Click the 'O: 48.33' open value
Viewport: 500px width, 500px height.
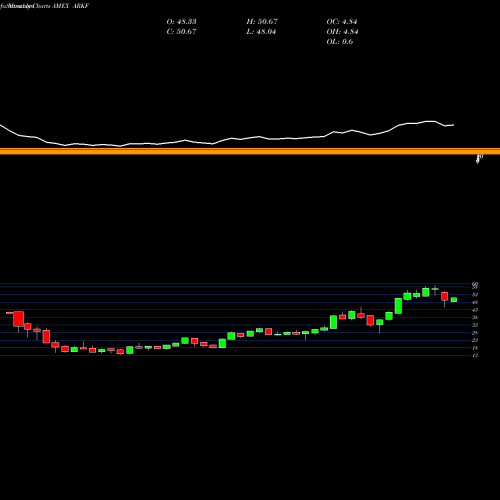181,22
